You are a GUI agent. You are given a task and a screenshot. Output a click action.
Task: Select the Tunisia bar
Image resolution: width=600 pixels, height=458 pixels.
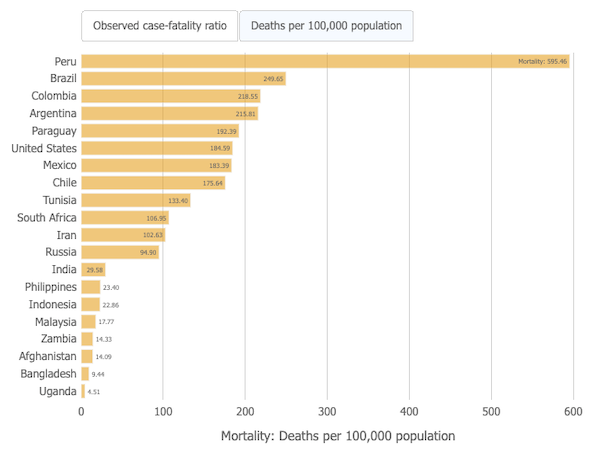[x=136, y=200]
